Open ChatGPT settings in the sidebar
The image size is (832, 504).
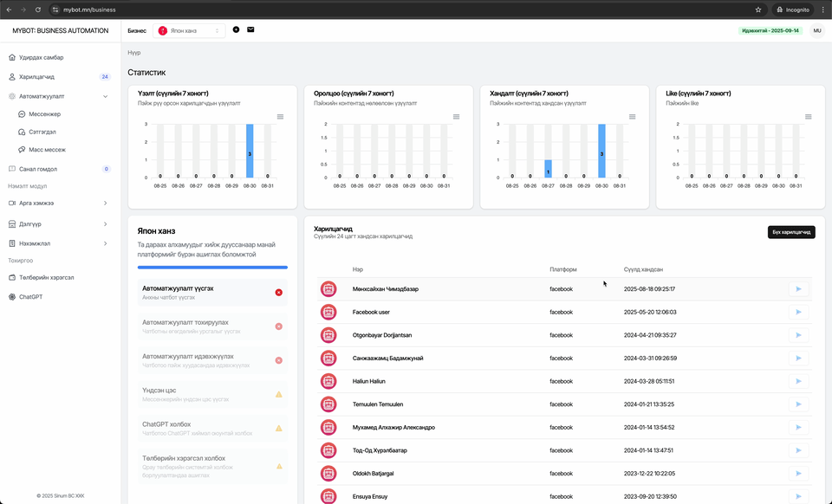(x=31, y=296)
